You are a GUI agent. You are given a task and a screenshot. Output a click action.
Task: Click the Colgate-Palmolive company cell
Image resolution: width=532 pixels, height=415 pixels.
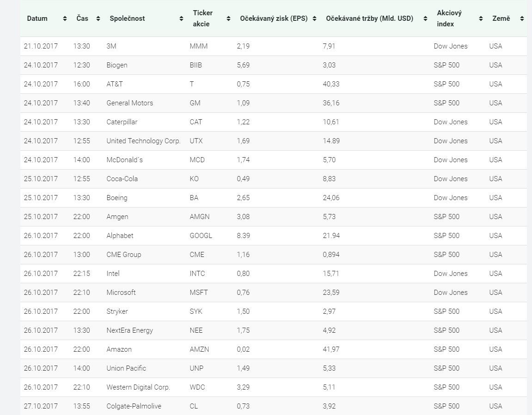click(x=134, y=406)
